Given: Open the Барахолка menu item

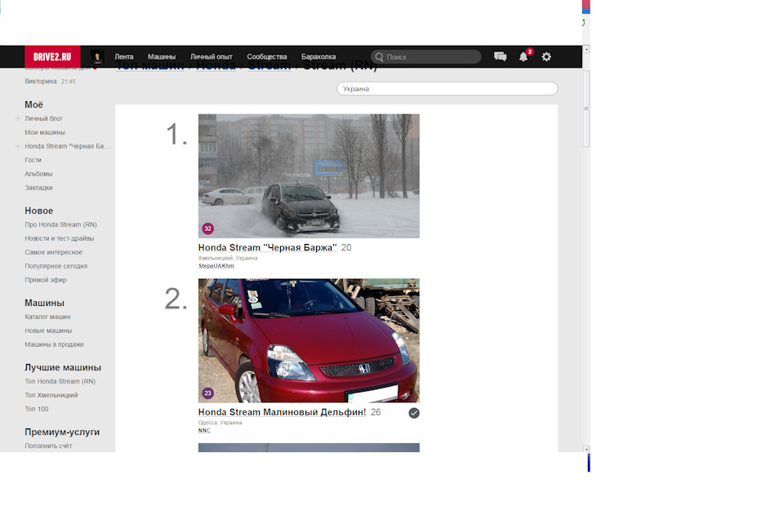Looking at the screenshot, I should 318,57.
